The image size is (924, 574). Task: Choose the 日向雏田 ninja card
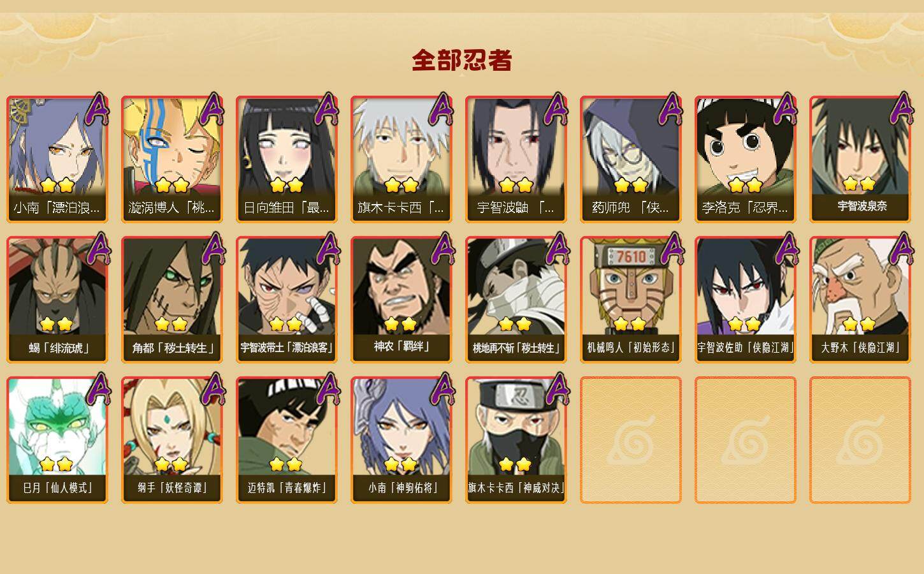[287, 159]
